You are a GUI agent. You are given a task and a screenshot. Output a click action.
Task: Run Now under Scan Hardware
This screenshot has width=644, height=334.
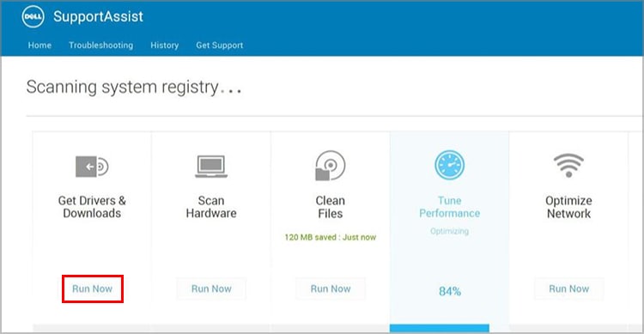tap(211, 288)
